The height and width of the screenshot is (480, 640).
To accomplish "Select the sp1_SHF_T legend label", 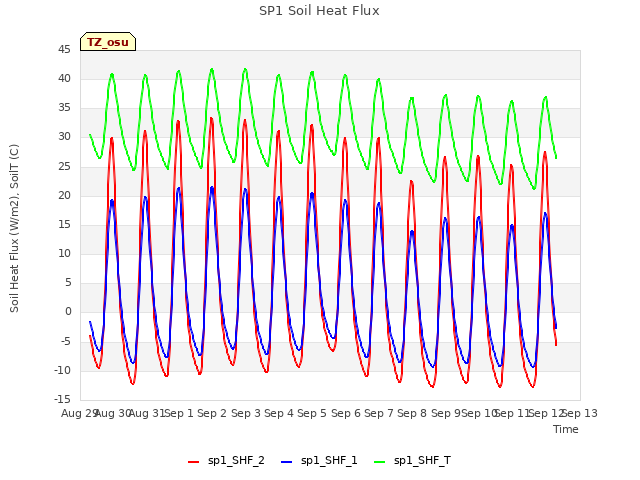I will (422, 460).
